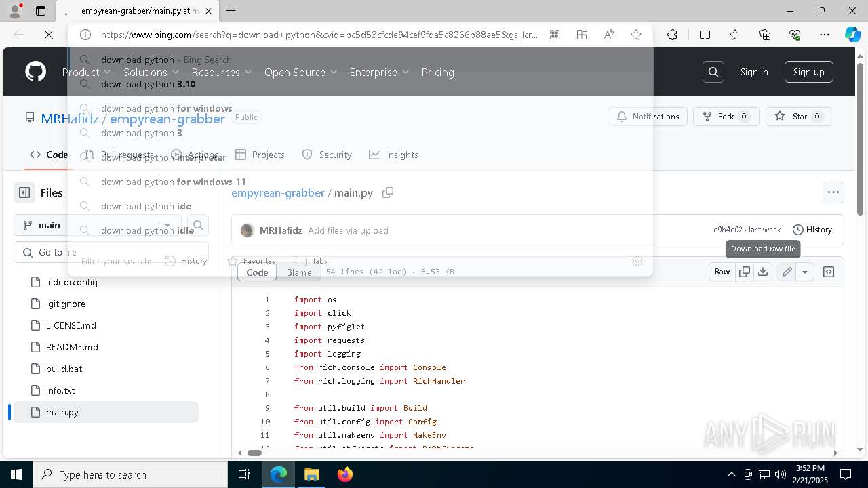Open the three-dot file options menu
This screenshot has width=868, height=488.
(x=833, y=192)
